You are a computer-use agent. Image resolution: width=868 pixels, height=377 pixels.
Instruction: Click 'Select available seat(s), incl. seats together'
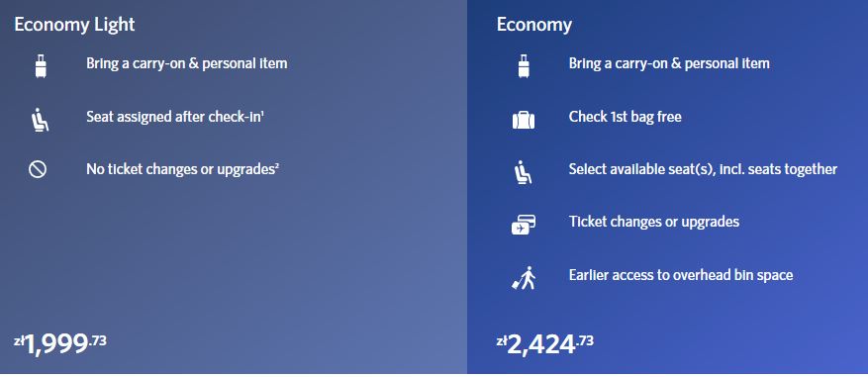(703, 169)
